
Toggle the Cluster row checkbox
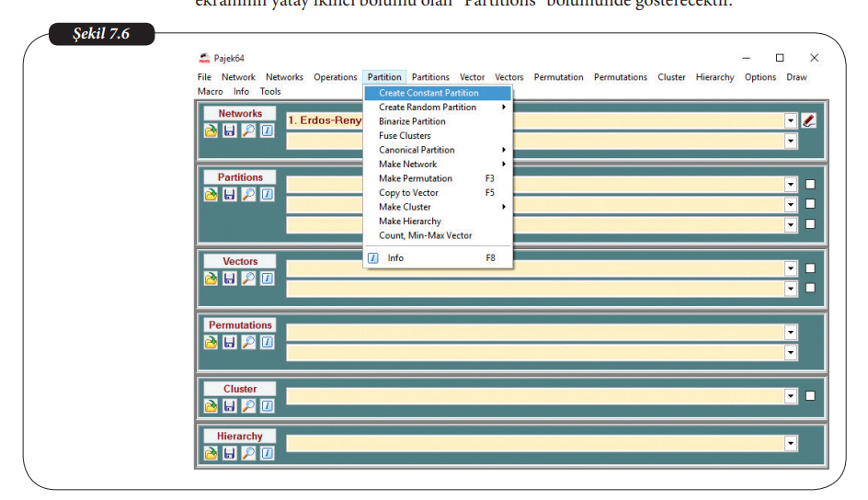[810, 396]
